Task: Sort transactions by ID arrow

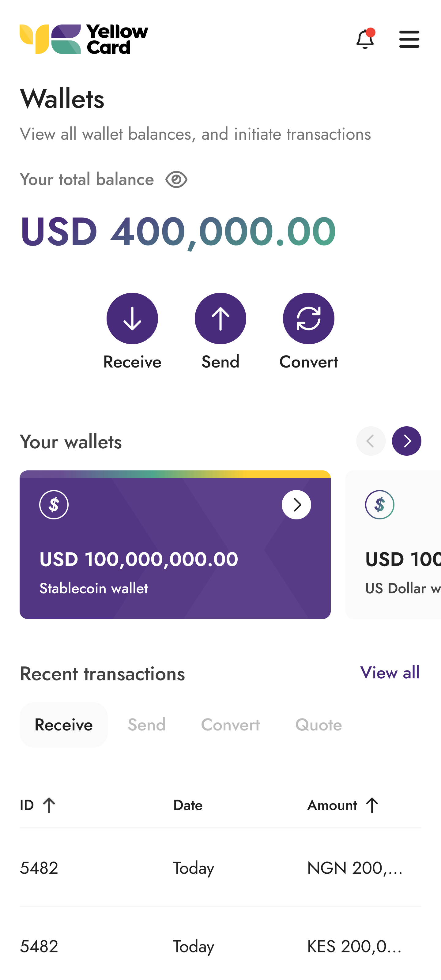Action: [49, 805]
